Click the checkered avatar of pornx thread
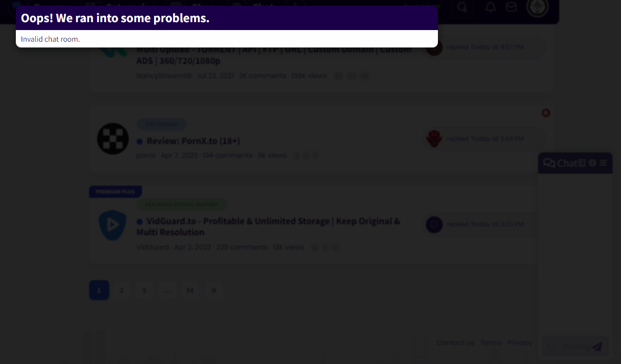This screenshot has width=621, height=364. click(x=113, y=139)
